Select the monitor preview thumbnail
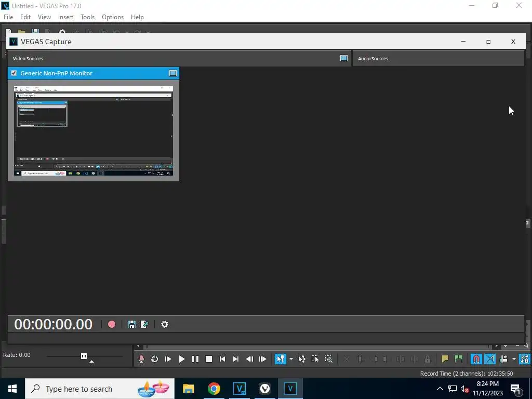This screenshot has height=399, width=532. point(94,130)
